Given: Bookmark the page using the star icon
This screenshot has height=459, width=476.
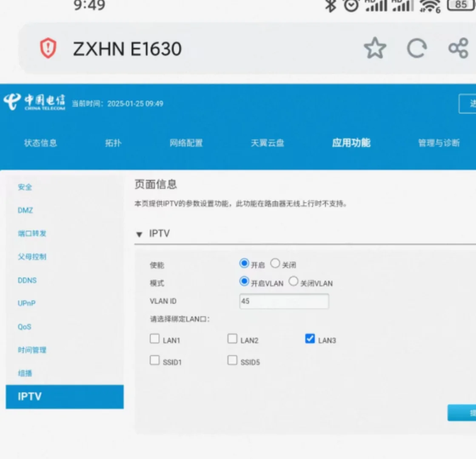Looking at the screenshot, I should coord(376,48).
